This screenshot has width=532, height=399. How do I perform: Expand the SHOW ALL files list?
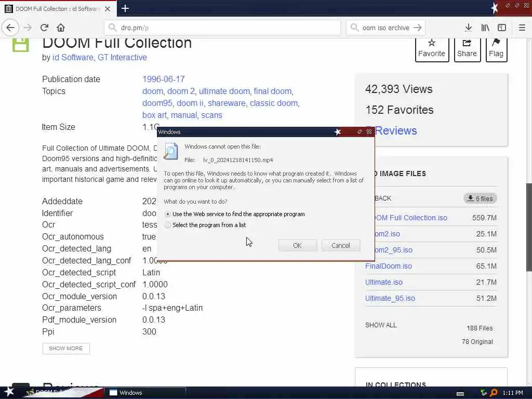tap(381, 325)
